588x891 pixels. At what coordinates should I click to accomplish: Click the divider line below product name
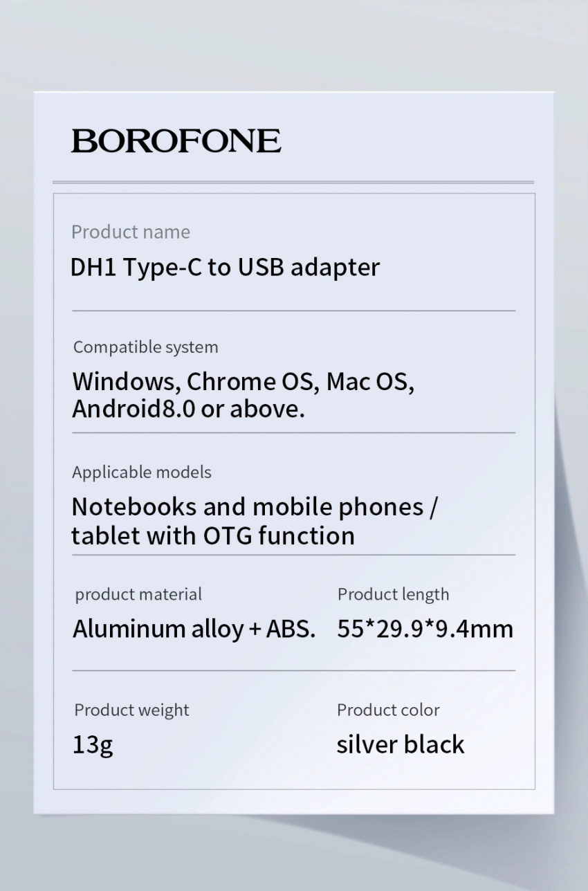tap(293, 311)
